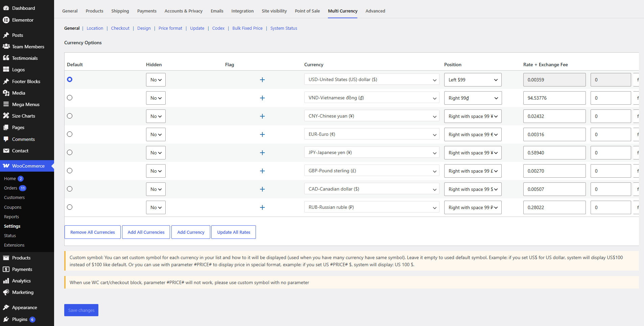Screen dimensions: 644x326
Task: Open the Left $99 position dropdown
Action: (473, 80)
